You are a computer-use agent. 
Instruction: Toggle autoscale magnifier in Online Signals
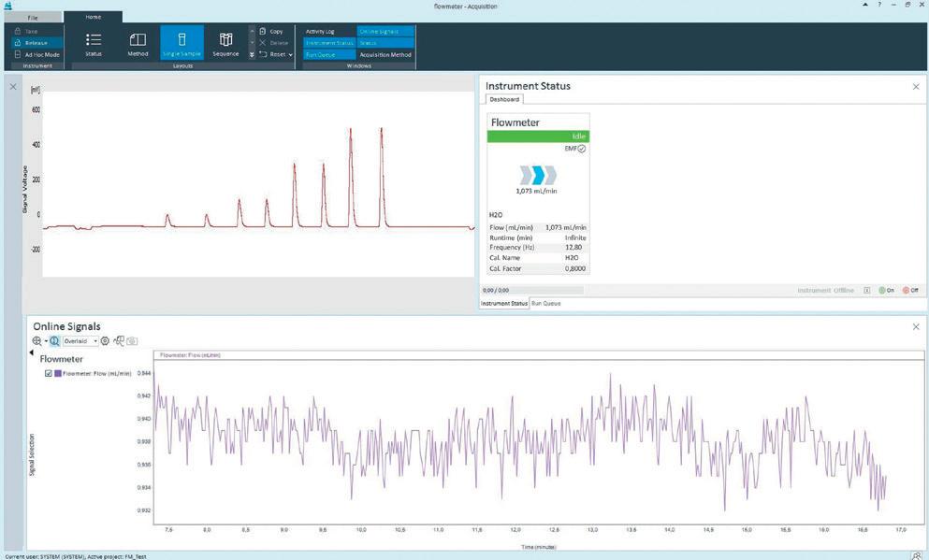click(x=54, y=341)
